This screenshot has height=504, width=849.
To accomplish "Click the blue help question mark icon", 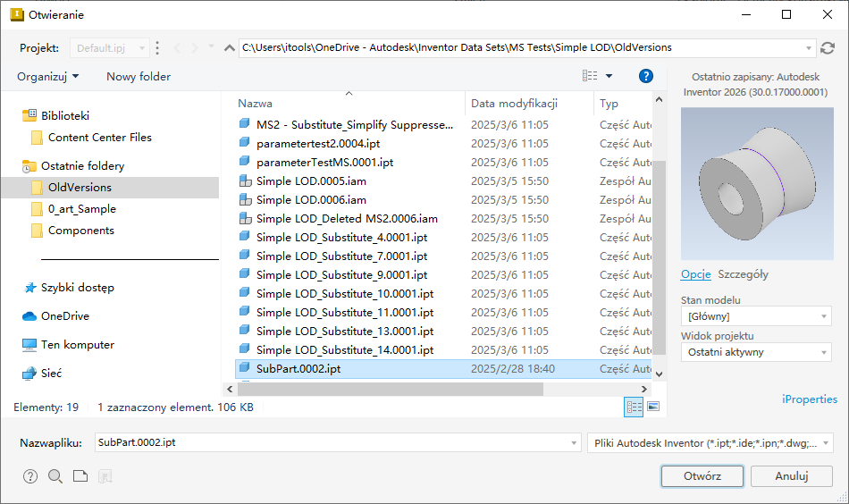I will click(645, 76).
